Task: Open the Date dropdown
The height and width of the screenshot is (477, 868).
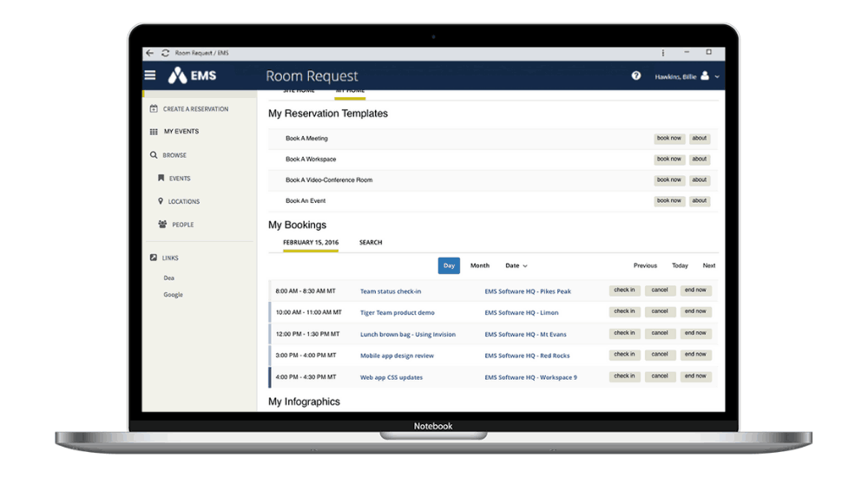Action: [516, 266]
